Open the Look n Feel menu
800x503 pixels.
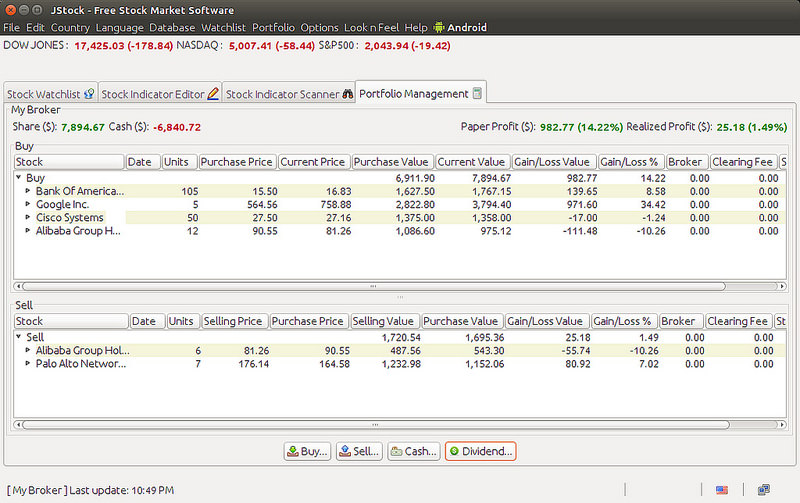coord(372,27)
